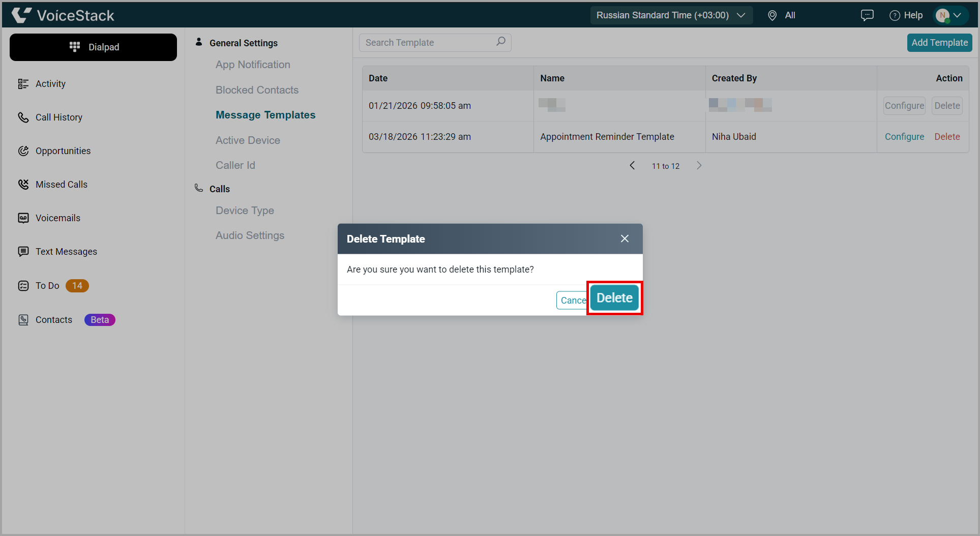Image resolution: width=980 pixels, height=536 pixels.
Task: Open the time zone dropdown
Action: coord(671,15)
